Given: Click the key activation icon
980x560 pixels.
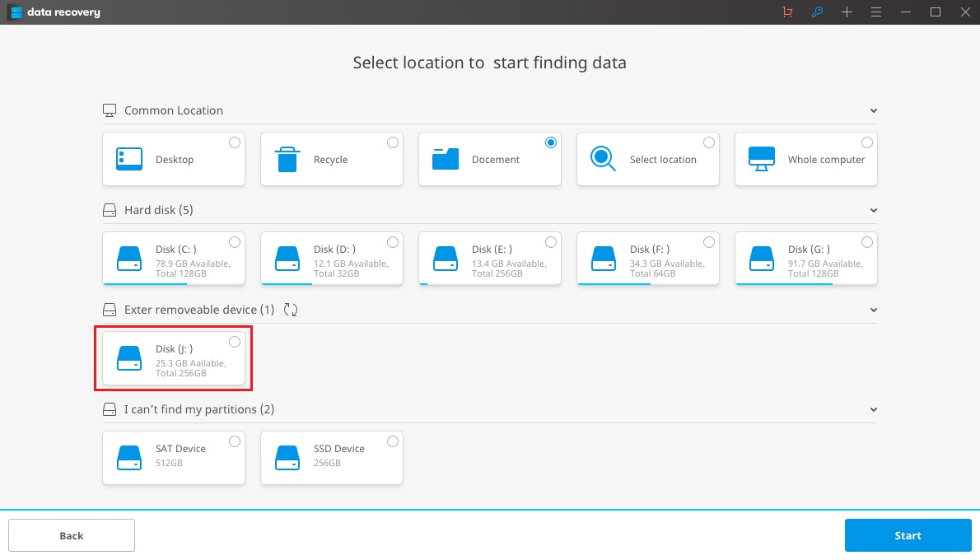Looking at the screenshot, I should (817, 12).
